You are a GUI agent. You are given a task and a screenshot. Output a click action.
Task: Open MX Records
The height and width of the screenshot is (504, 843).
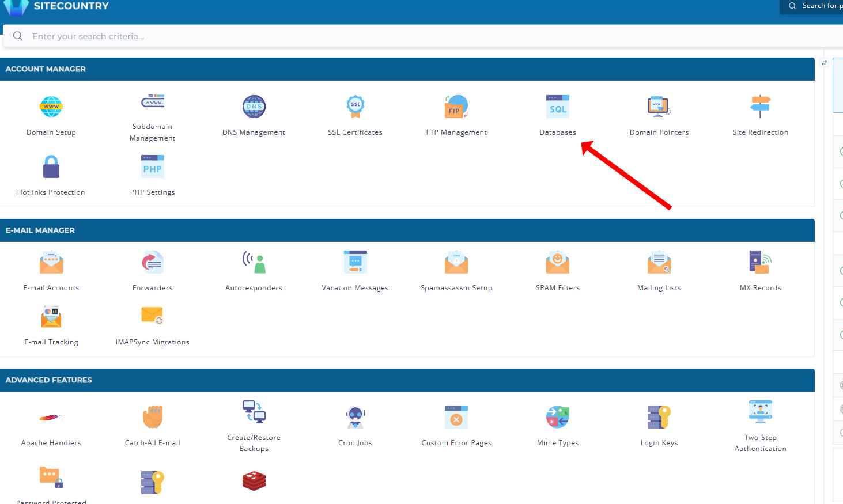(761, 271)
